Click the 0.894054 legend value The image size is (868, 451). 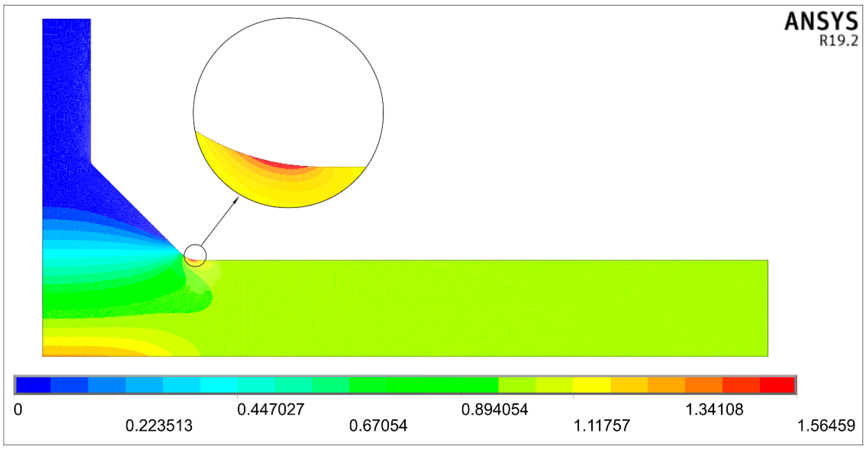coord(494,409)
